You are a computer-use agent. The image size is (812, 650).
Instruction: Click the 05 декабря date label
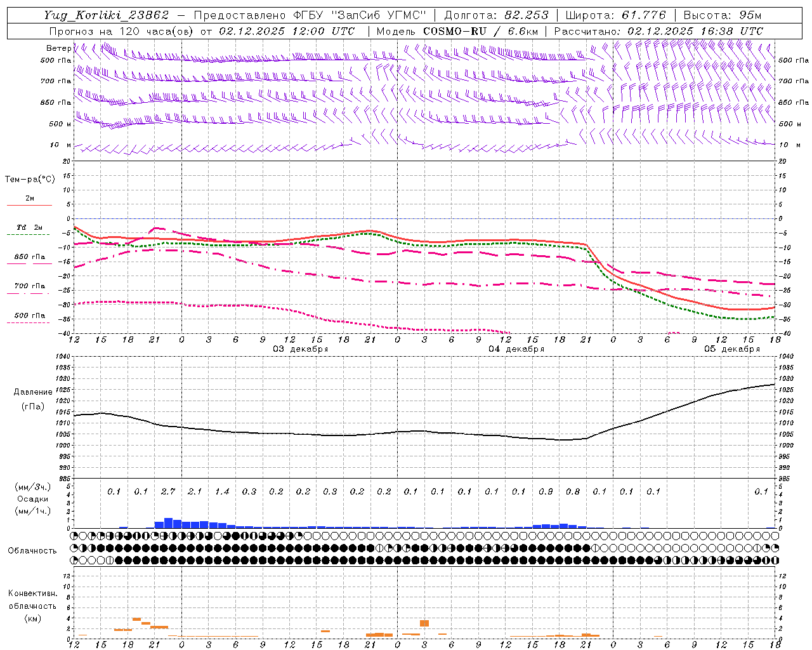(x=731, y=349)
